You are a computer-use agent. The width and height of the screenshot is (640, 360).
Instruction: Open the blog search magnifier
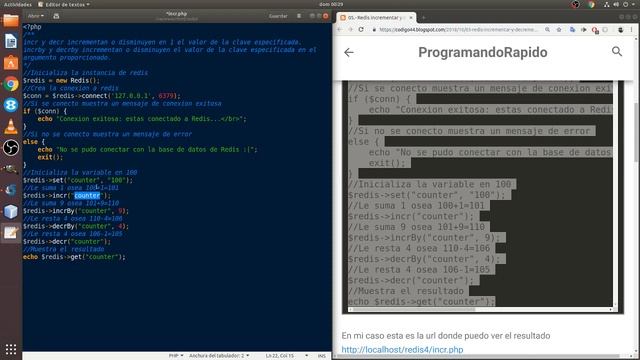click(x=617, y=51)
